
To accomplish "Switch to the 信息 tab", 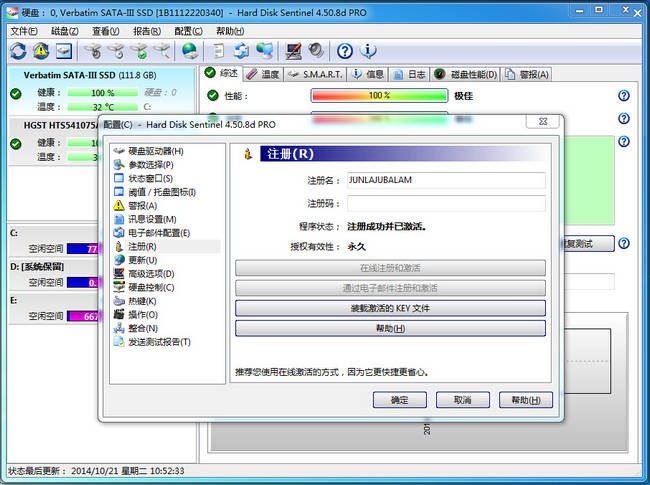I will tap(368, 74).
